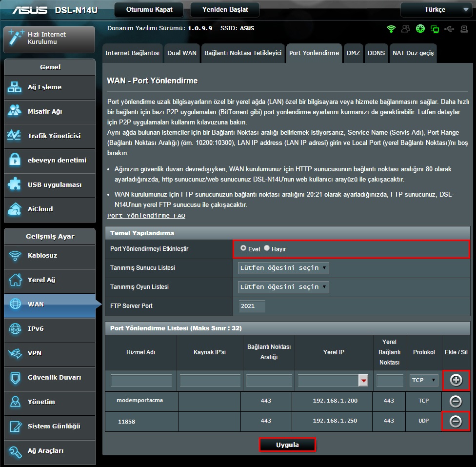Open the DDNS tab
Viewport: 476px width, 467px height.
pos(376,53)
